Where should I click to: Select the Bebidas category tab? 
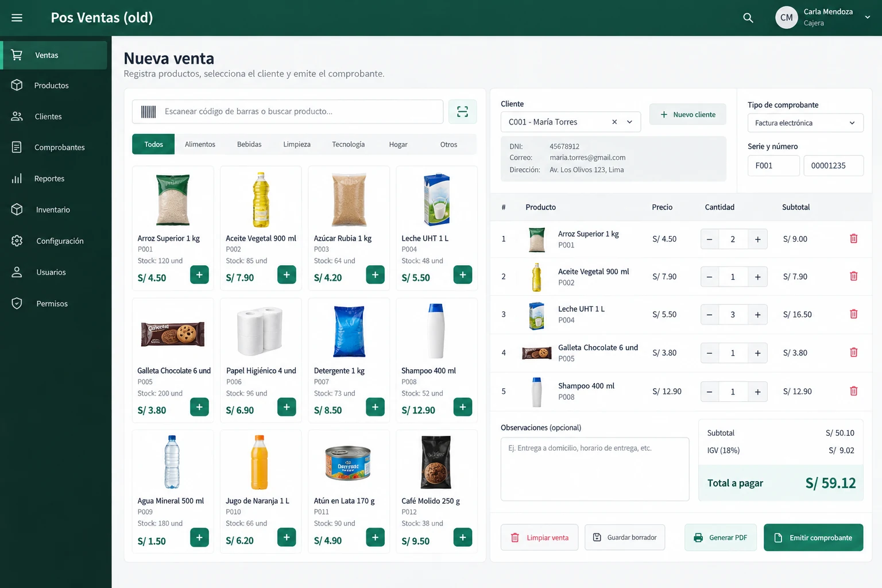(249, 144)
